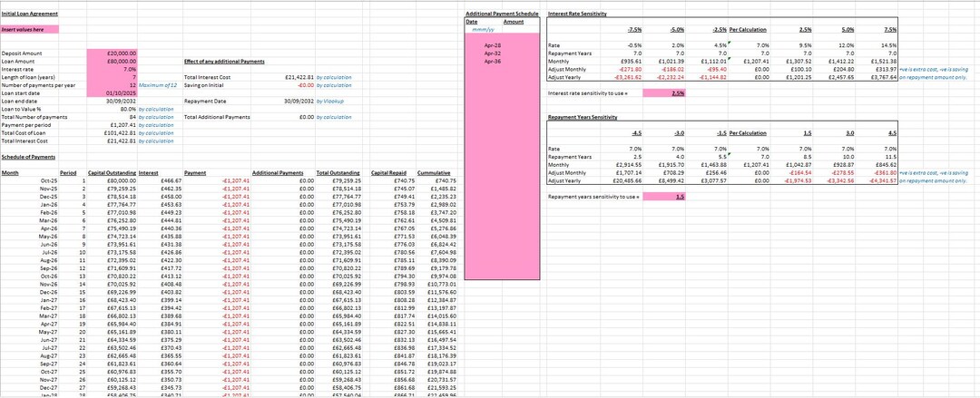The width and height of the screenshot is (980, 398).
Task: Click Total Number of payments value 84
Action: (x=133, y=117)
